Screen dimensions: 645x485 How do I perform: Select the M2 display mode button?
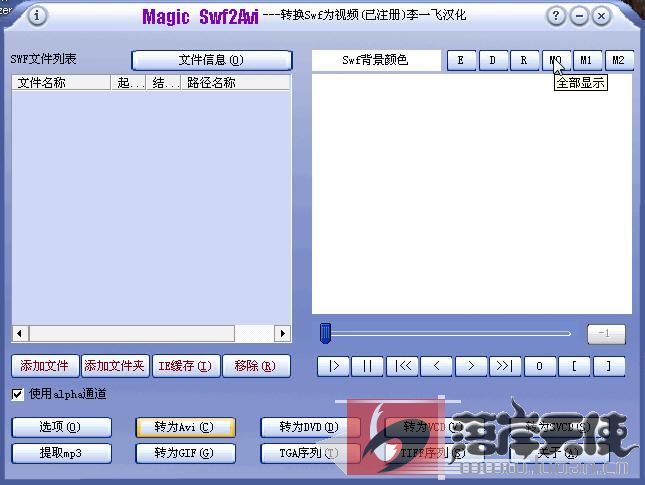619,60
